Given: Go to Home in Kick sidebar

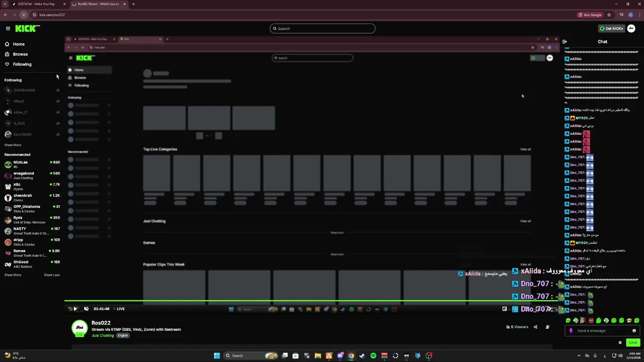Looking at the screenshot, I should 19,44.
